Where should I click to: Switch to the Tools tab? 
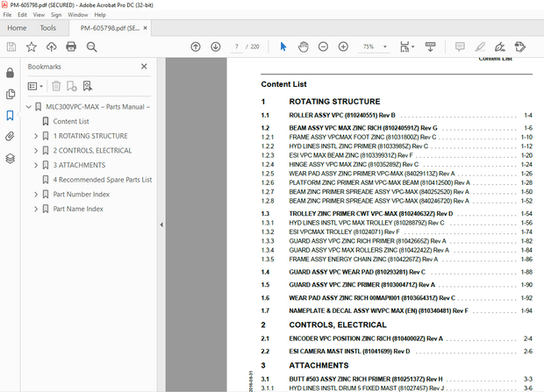(x=48, y=27)
